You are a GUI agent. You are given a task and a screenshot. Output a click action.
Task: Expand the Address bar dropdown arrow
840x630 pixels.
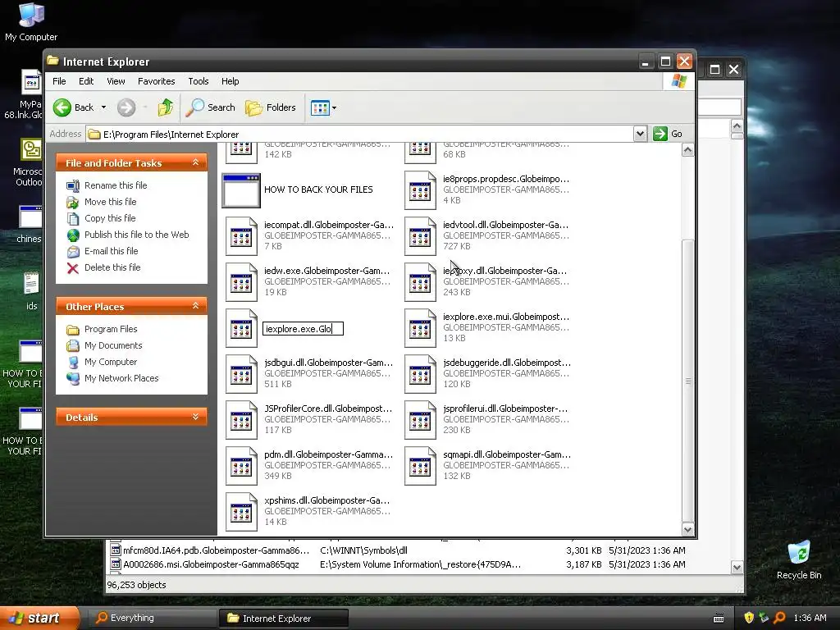tap(640, 134)
